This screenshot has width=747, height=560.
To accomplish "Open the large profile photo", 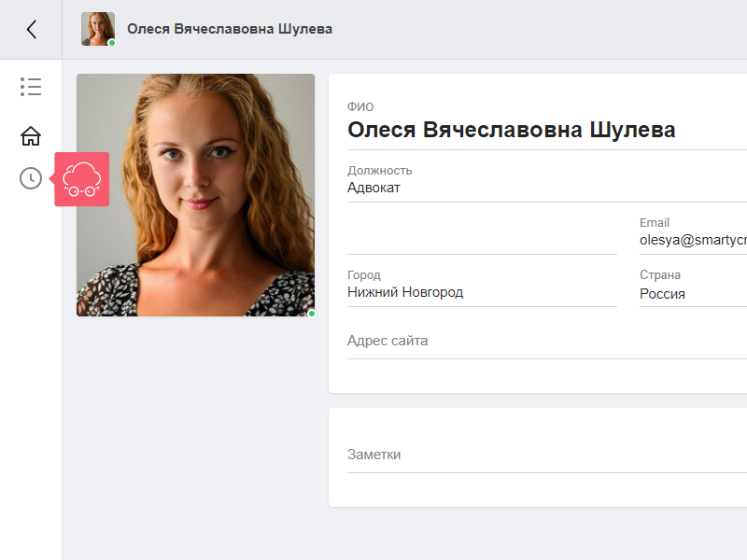I will click(195, 195).
